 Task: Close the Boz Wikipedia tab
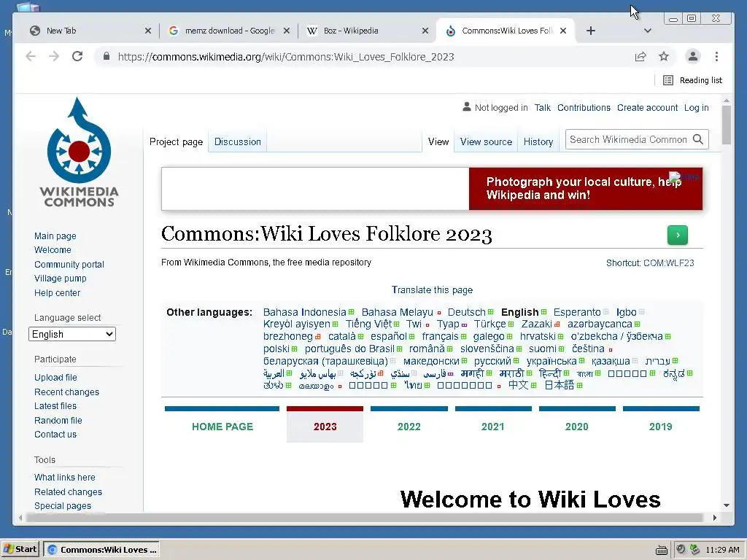[x=425, y=31]
